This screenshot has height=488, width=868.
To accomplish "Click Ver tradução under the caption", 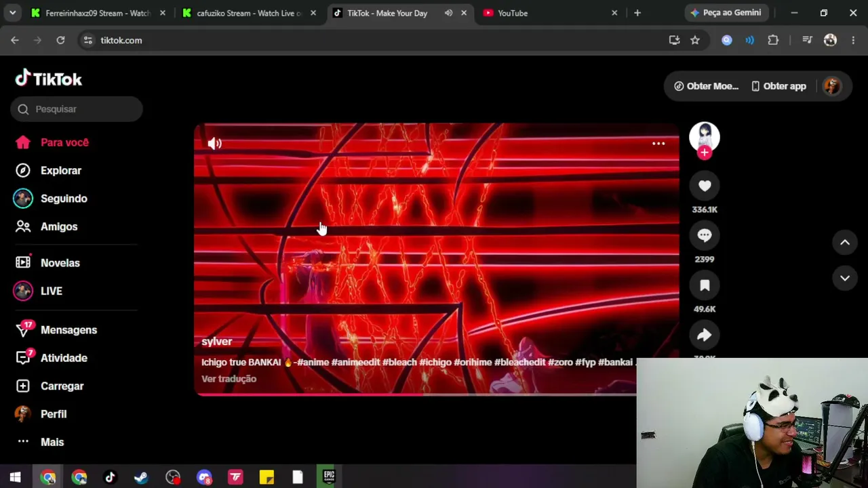I will [x=229, y=379].
